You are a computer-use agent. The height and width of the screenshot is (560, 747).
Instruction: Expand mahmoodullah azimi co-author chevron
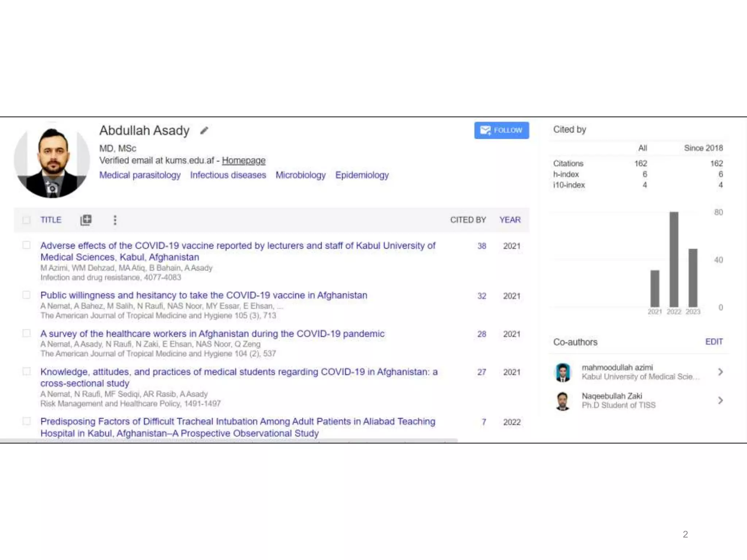(x=720, y=372)
